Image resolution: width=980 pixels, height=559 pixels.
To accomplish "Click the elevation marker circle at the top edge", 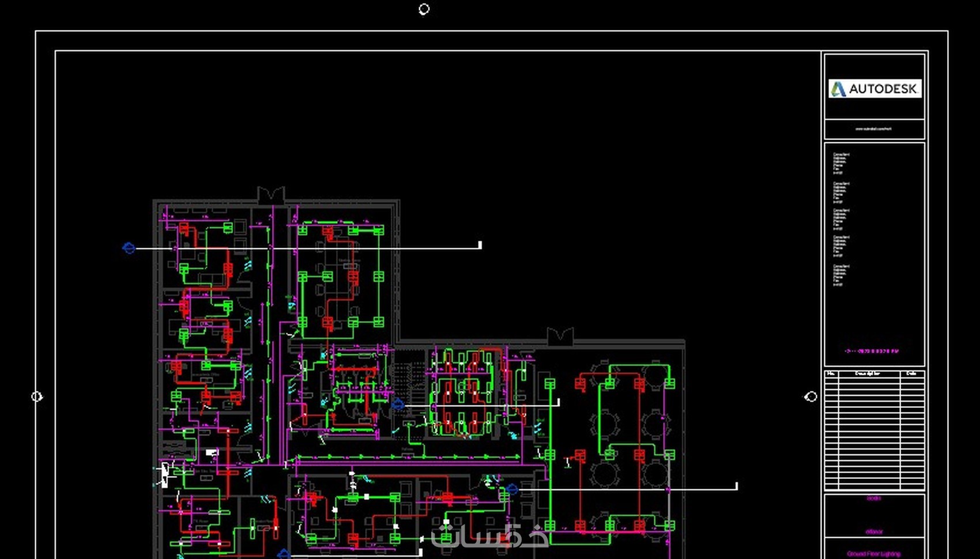I will [x=424, y=9].
